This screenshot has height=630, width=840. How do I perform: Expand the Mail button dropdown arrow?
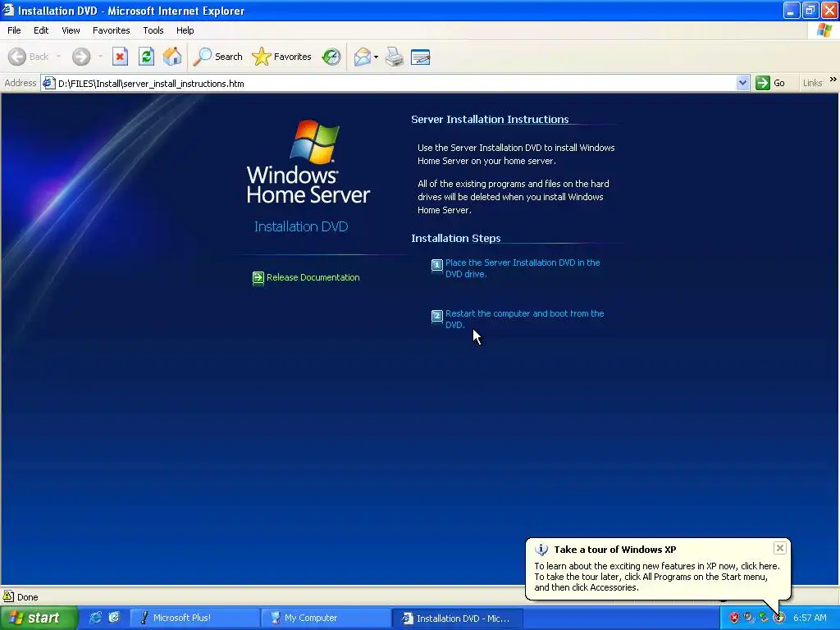pyautogui.click(x=376, y=57)
